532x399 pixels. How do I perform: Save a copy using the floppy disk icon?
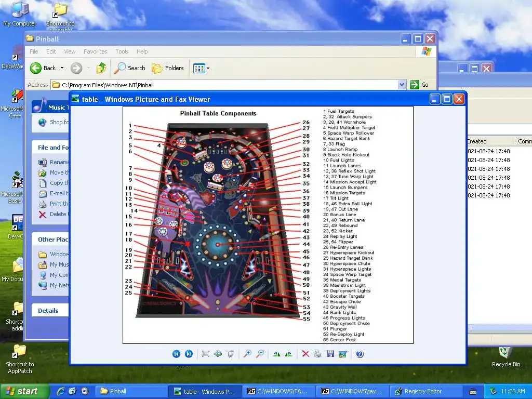click(330, 354)
